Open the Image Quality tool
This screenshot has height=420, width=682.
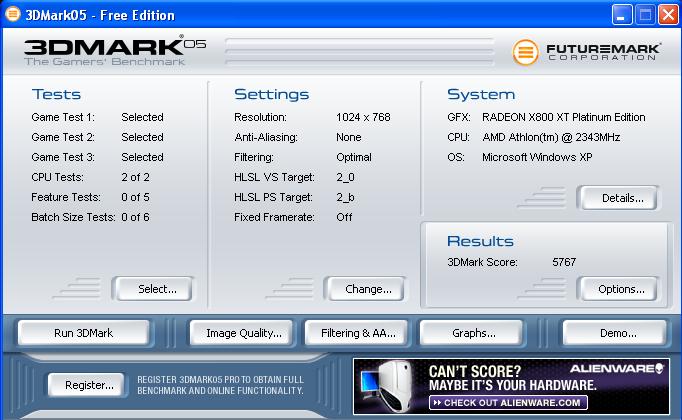(x=242, y=333)
